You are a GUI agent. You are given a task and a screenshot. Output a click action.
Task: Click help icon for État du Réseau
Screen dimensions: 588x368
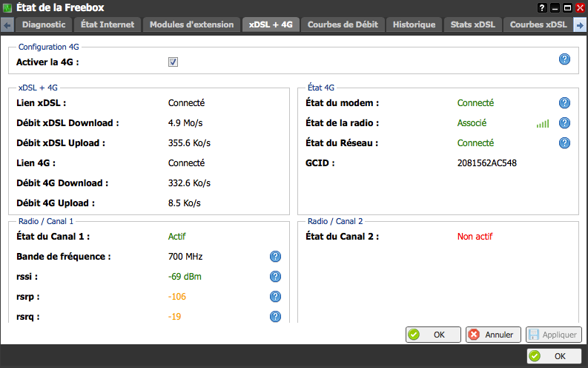pos(564,143)
